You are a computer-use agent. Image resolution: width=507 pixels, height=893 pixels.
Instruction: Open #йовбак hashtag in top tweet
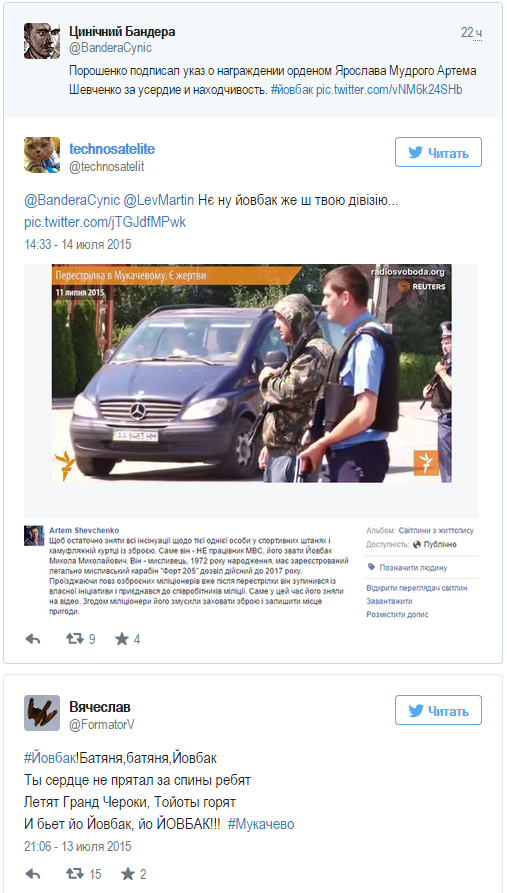[293, 89]
